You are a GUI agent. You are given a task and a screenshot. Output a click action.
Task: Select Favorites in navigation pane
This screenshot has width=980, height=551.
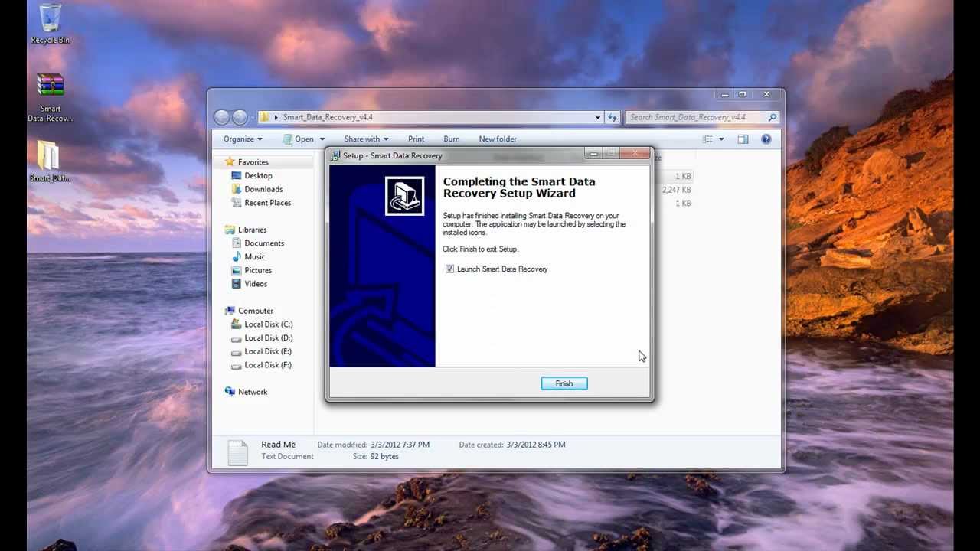click(x=253, y=162)
